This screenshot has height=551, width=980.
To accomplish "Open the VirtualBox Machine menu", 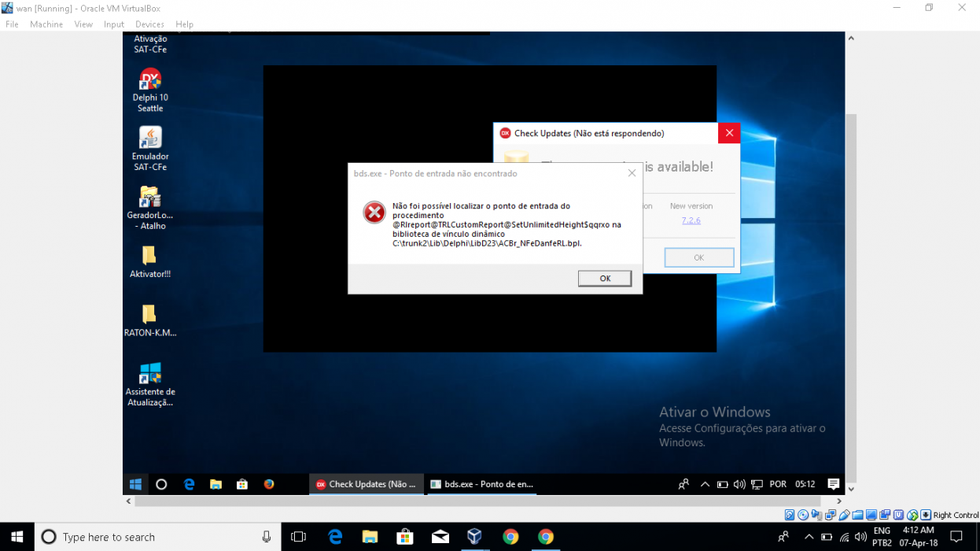I will coord(46,24).
